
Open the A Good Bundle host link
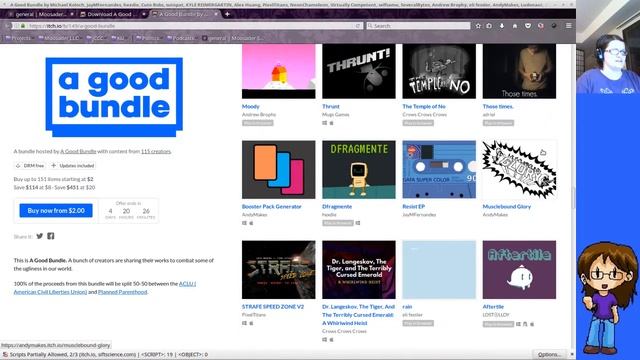coord(78,151)
